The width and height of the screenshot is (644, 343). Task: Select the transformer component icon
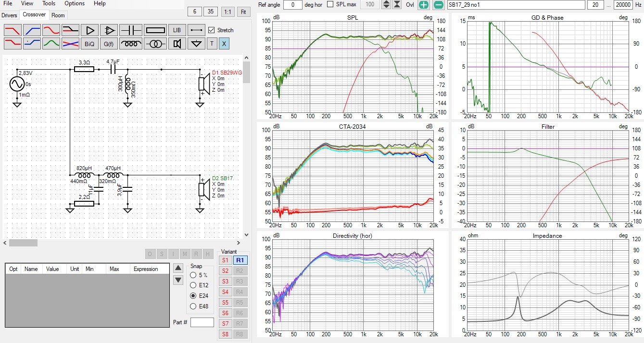click(155, 44)
